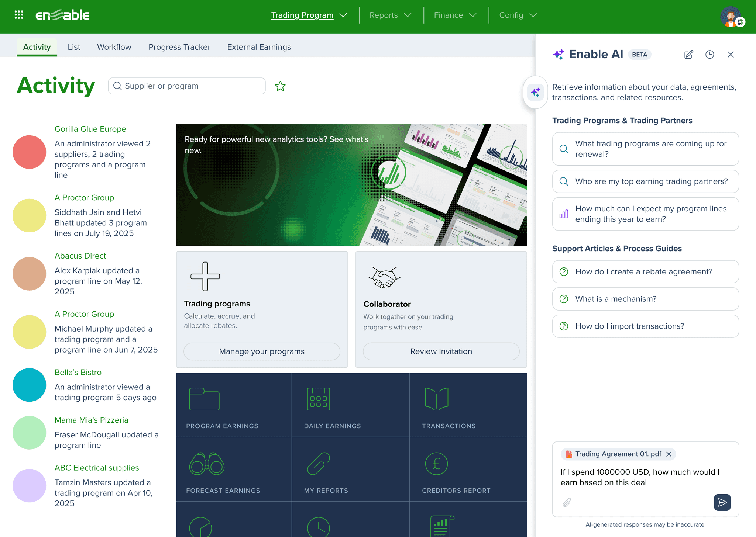Click the Gorilla Glue Europe supplier link
Image resolution: width=756 pixels, height=537 pixels.
coord(90,129)
